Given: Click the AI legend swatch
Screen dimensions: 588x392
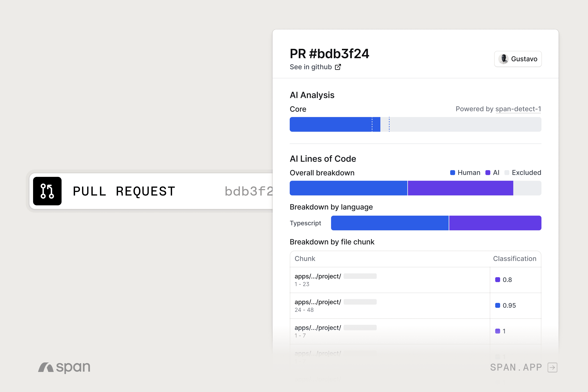Looking at the screenshot, I should click(488, 173).
